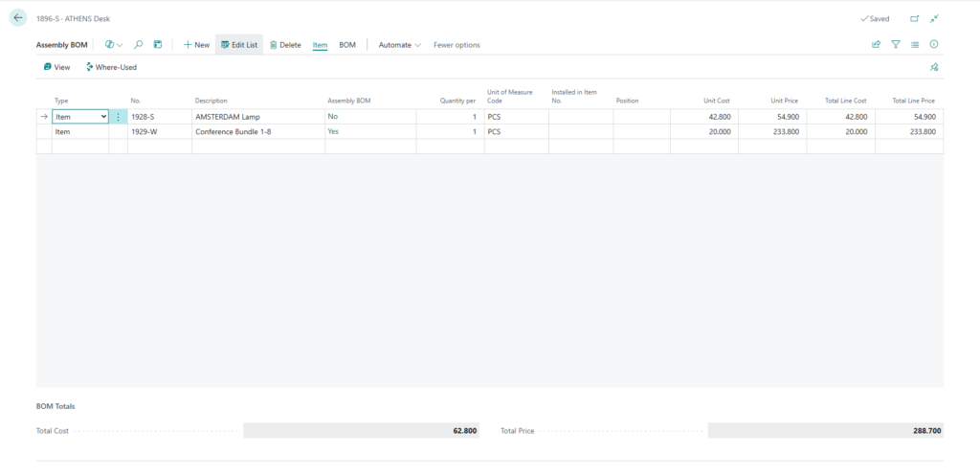Open the Type dropdown in first row
The image size is (980, 476).
(103, 117)
